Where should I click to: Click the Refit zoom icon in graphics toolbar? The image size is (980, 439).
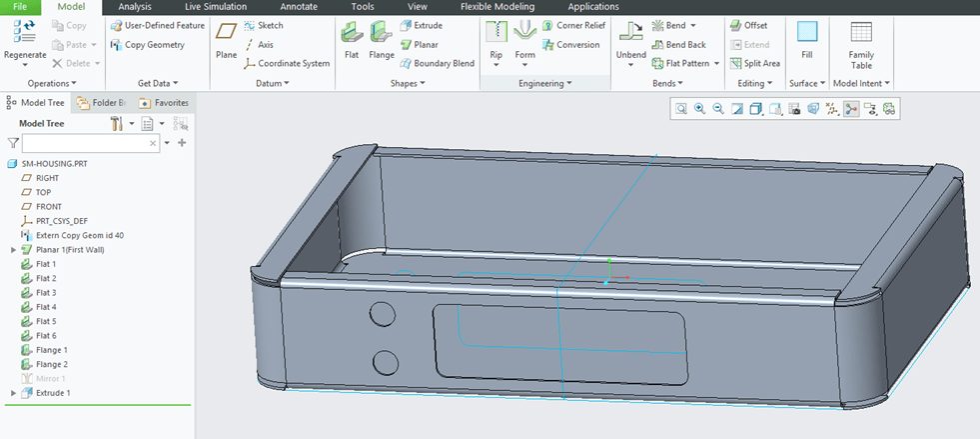tap(680, 109)
